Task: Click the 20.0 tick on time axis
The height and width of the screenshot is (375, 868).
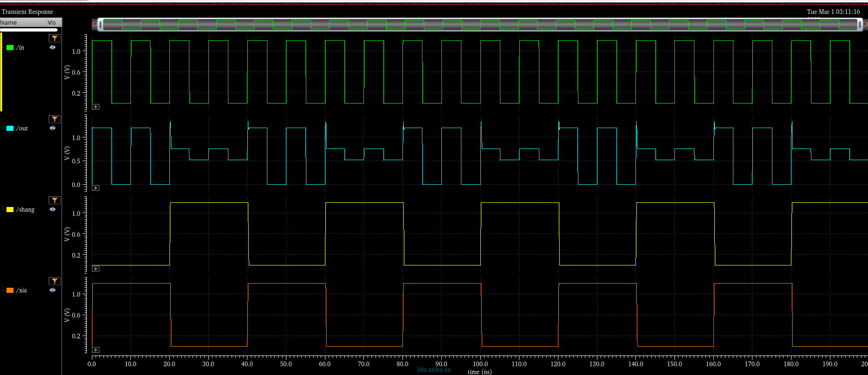Action: (169, 364)
